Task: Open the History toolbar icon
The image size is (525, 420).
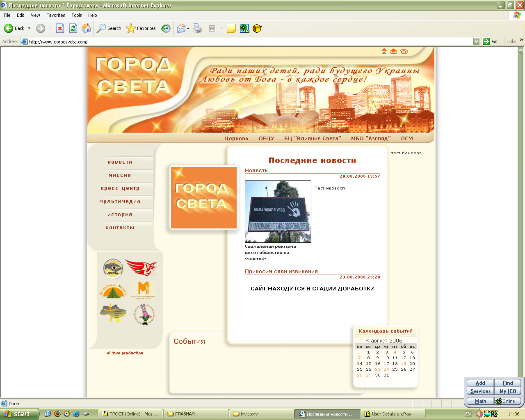Action: coord(166,28)
